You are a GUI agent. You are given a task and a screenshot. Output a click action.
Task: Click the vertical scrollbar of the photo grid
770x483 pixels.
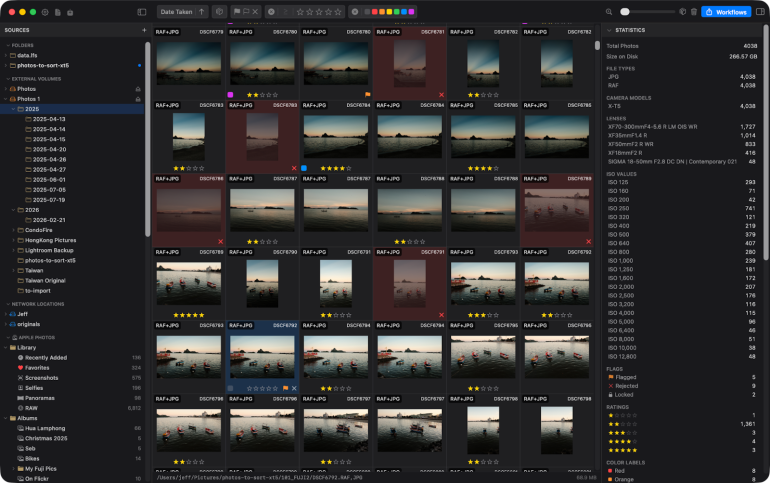(597, 46)
